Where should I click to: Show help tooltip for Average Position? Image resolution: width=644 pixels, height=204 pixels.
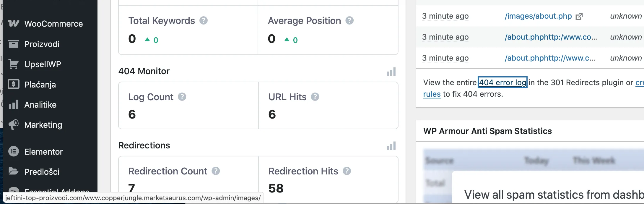point(349,20)
